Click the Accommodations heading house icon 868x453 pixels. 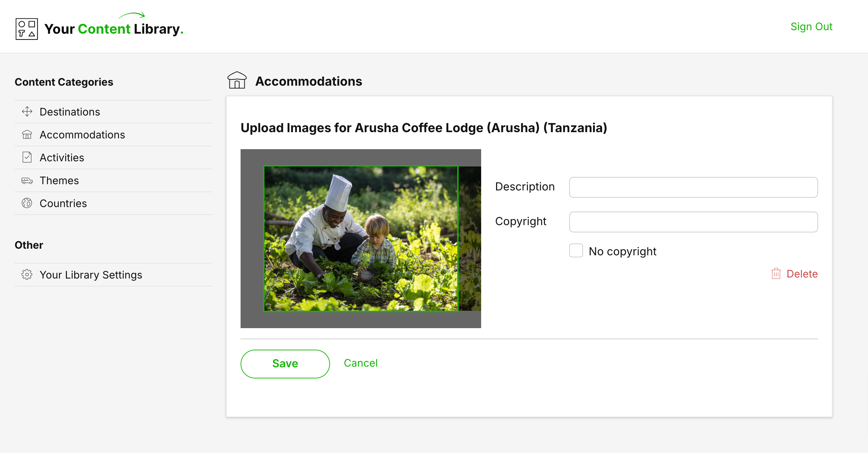(x=237, y=80)
